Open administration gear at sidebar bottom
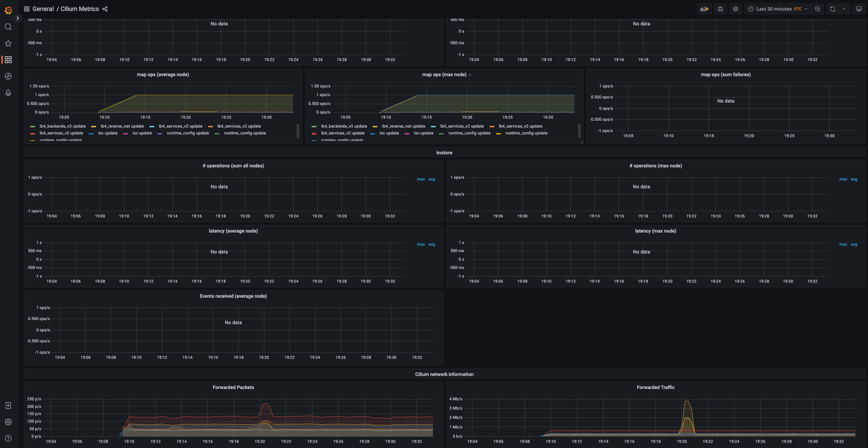The image size is (868, 448). [8, 422]
